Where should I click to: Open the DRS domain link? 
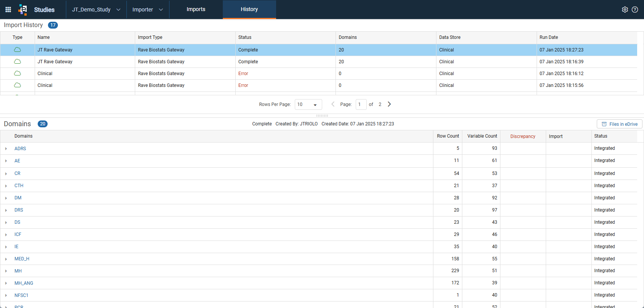[19, 210]
